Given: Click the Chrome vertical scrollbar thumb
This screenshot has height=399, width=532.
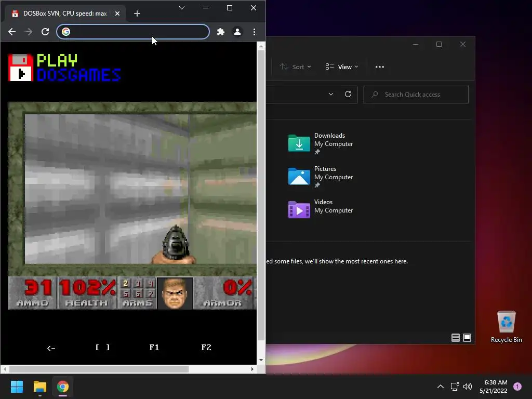Looking at the screenshot, I should (261, 196).
